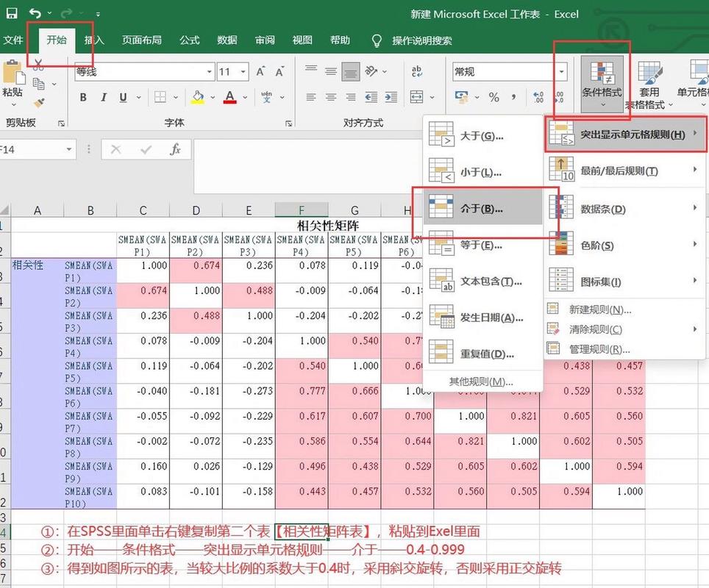Click the 套用表格格式 button
Image resolution: width=709 pixels, height=588 pixels.
[649, 84]
